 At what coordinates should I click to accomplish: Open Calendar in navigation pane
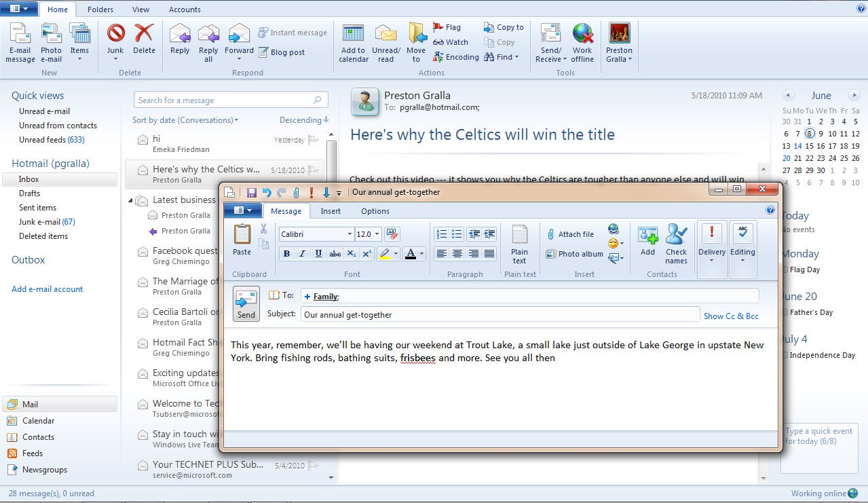point(38,421)
